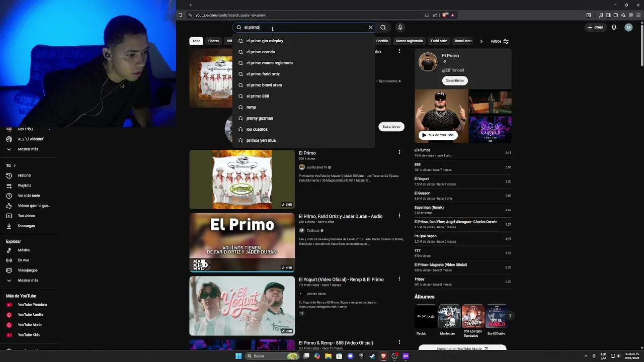This screenshot has height=362, width=644.
Task: Open the notifications bell
Action: click(x=614, y=28)
